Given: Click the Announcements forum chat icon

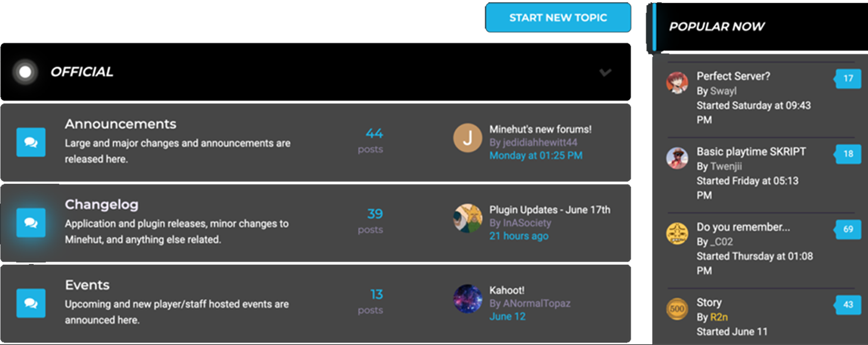Looking at the screenshot, I should coord(31,142).
